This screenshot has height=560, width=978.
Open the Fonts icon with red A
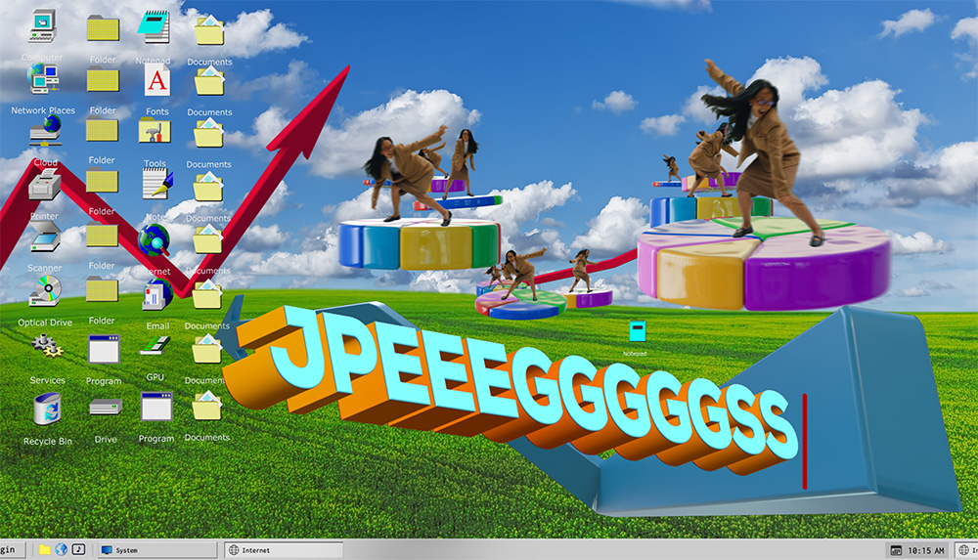[x=157, y=80]
